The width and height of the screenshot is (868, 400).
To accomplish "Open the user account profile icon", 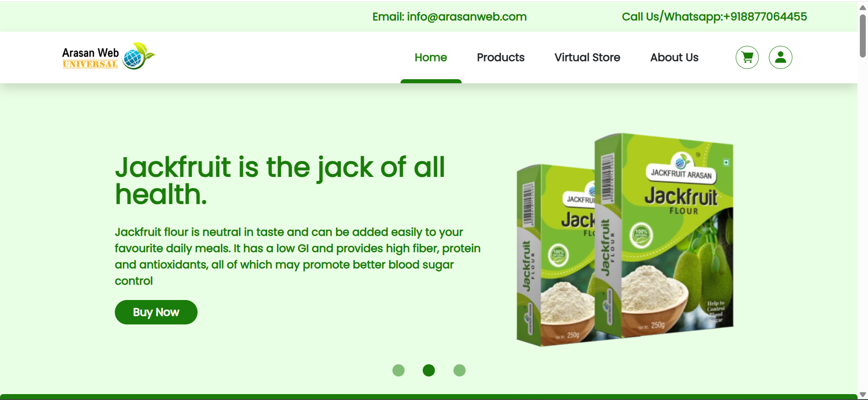I will point(780,57).
